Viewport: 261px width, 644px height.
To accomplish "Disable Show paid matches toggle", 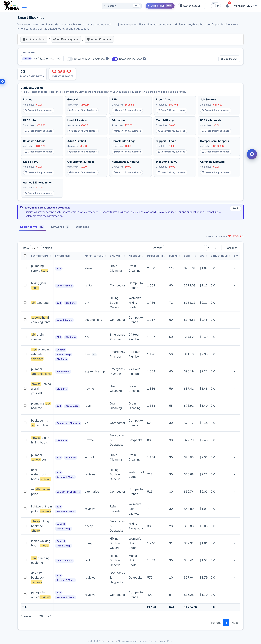I will [115, 59].
